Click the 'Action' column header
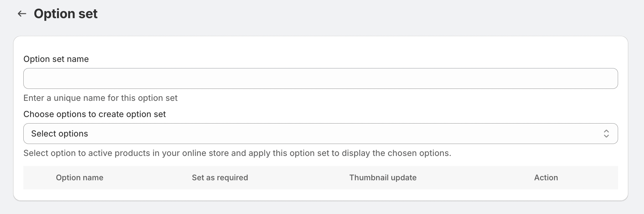Screen dimensions: 644x214 coord(546,178)
